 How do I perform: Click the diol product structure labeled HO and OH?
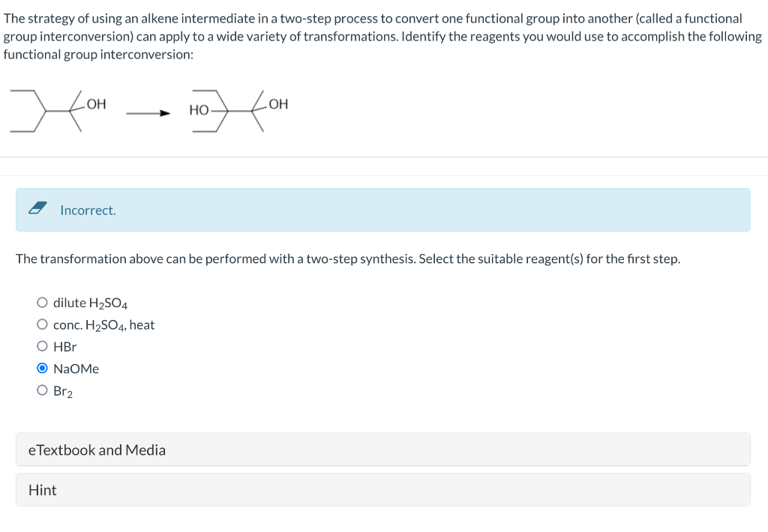click(x=240, y=112)
